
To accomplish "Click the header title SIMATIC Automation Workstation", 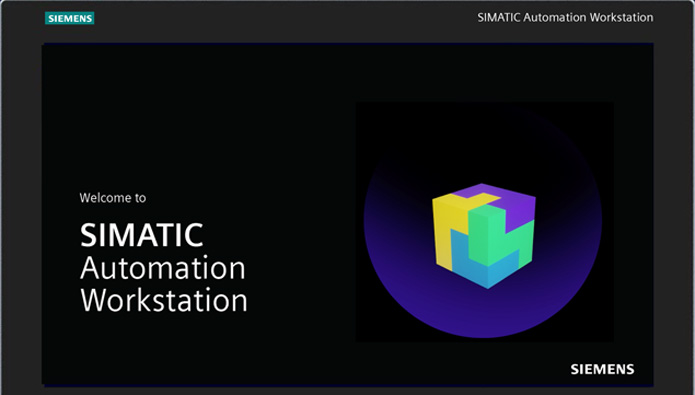I will [x=565, y=17].
